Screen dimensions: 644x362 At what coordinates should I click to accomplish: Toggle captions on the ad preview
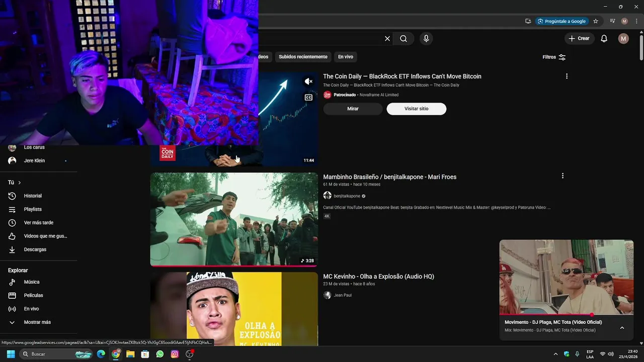[308, 98]
